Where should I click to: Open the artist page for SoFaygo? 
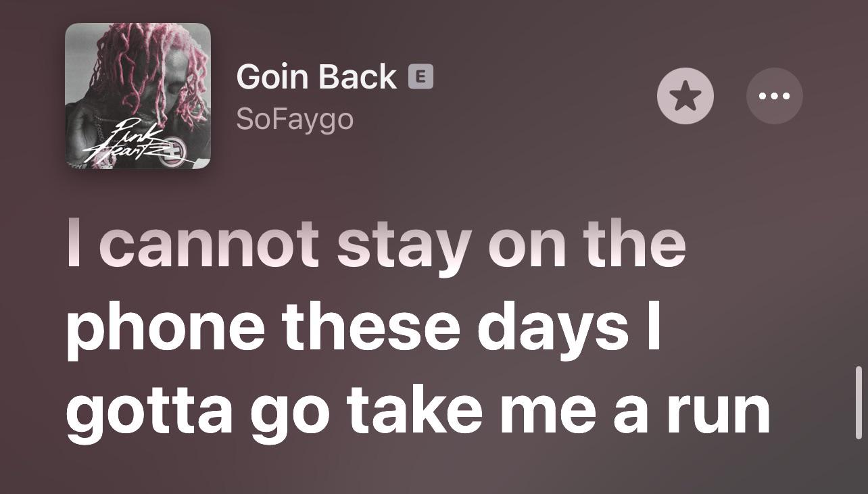point(295,118)
